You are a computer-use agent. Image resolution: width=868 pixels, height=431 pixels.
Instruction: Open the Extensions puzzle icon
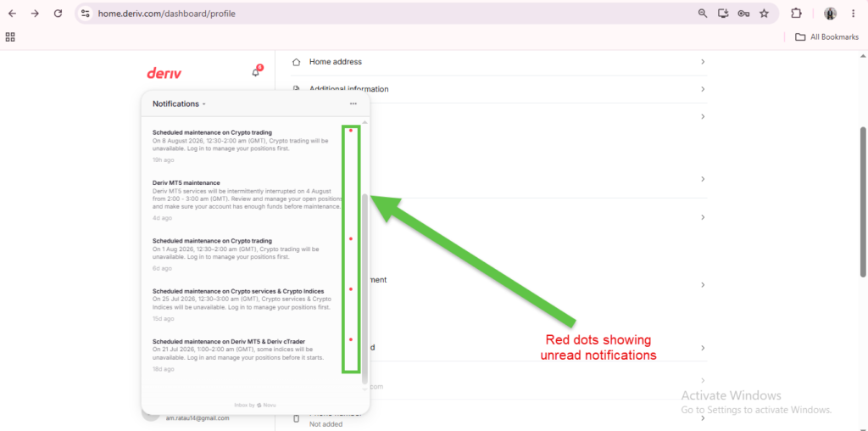[796, 14]
